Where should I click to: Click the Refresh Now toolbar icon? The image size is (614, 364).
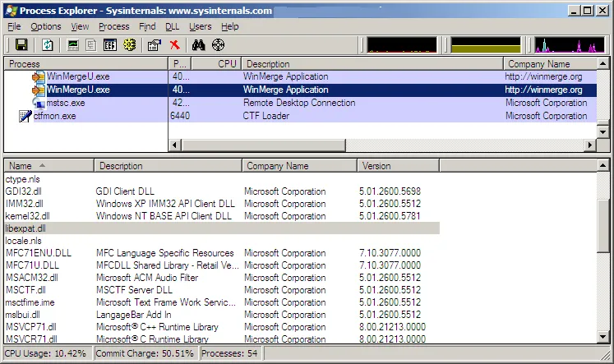[x=48, y=45]
